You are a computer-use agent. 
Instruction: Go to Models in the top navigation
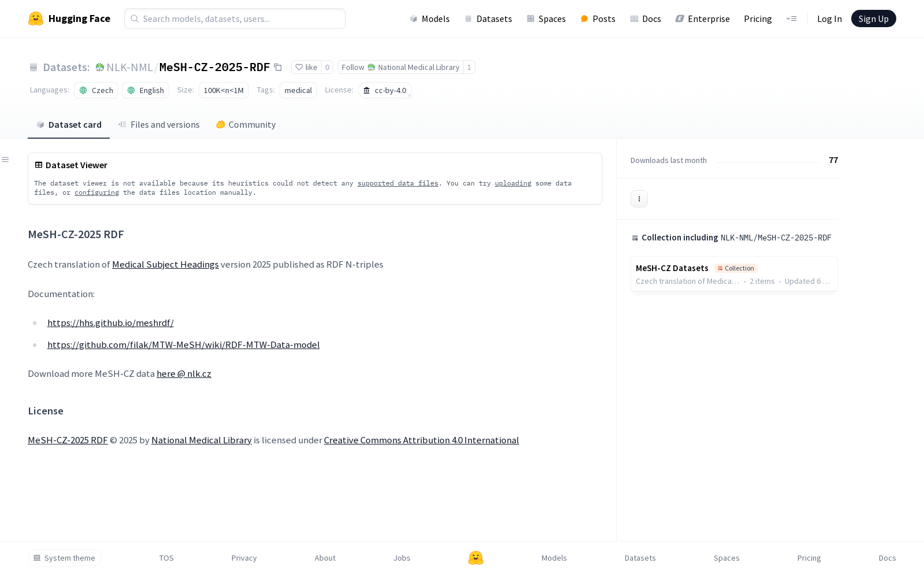430,18
